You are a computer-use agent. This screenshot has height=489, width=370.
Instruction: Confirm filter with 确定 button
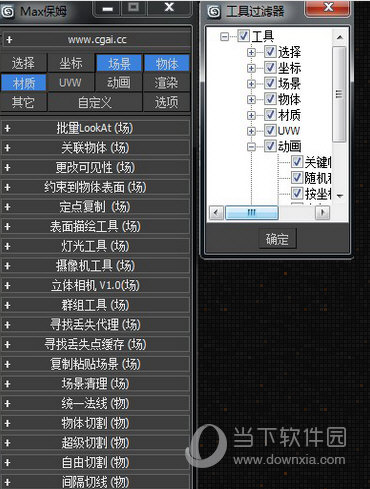[277, 239]
